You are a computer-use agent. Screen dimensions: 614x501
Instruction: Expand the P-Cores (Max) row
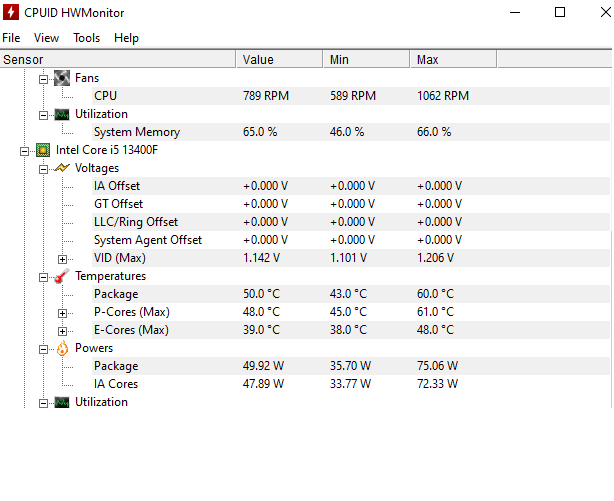(62, 313)
